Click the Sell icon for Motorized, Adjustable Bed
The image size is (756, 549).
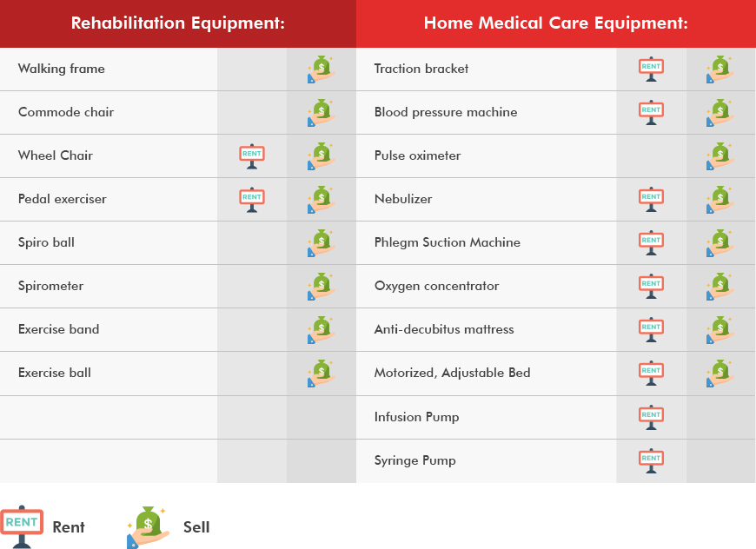(720, 374)
